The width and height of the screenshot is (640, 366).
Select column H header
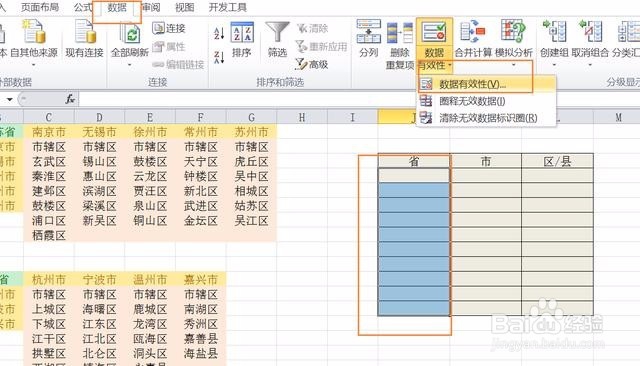[x=302, y=118]
